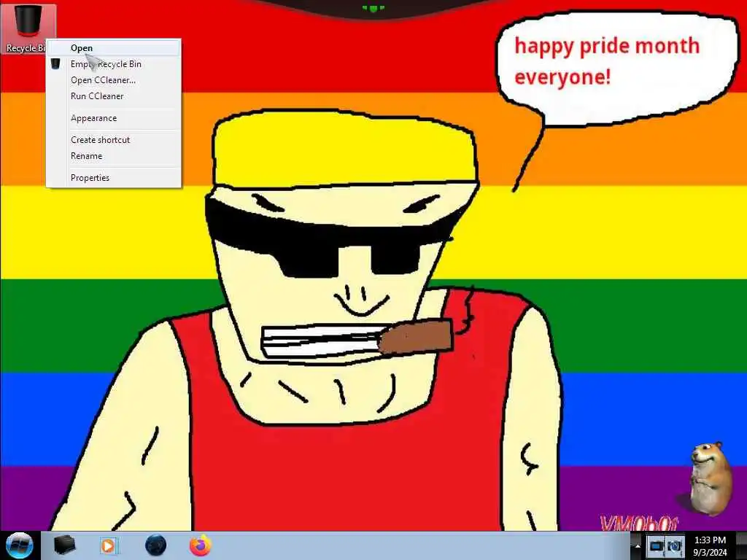The image size is (747, 560).
Task: Click the Recycle Bin desktop icon
Action: pos(28,28)
